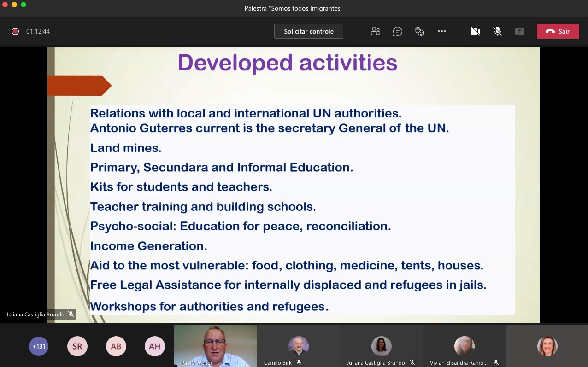Viewport: 588px width, 367px height.
Task: Click the Sair leave button
Action: (558, 31)
